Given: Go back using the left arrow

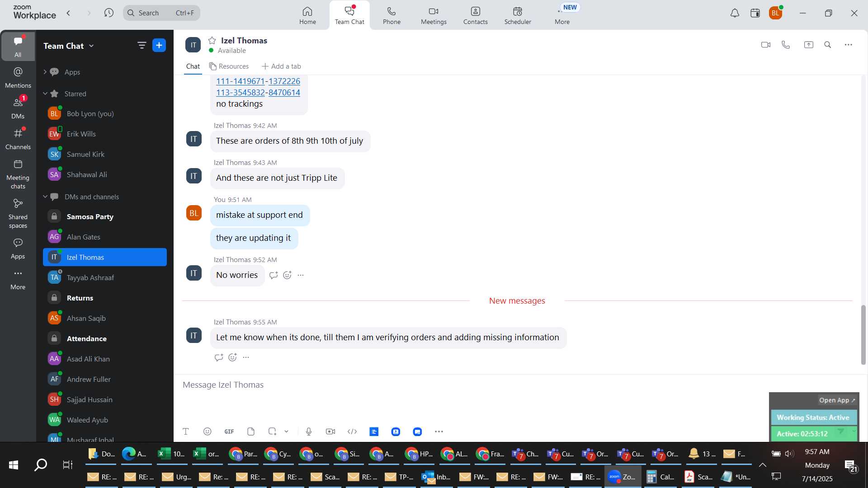Looking at the screenshot, I should [x=68, y=13].
